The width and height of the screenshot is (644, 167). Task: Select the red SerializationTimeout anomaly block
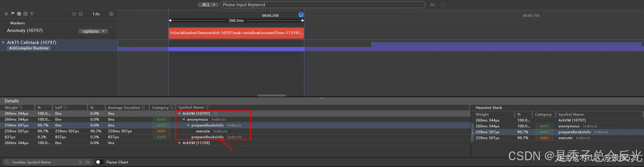[236, 33]
